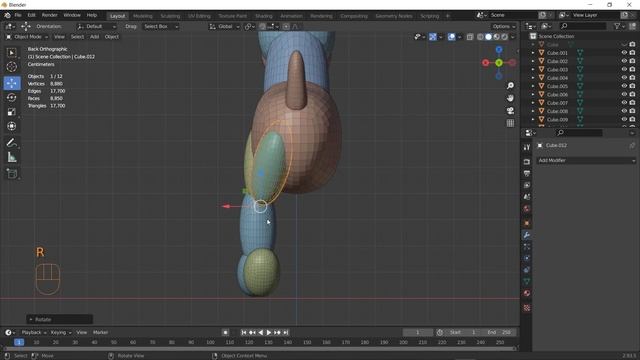Click Marker in timeline header
The height and width of the screenshot is (360, 640).
pyautogui.click(x=100, y=332)
